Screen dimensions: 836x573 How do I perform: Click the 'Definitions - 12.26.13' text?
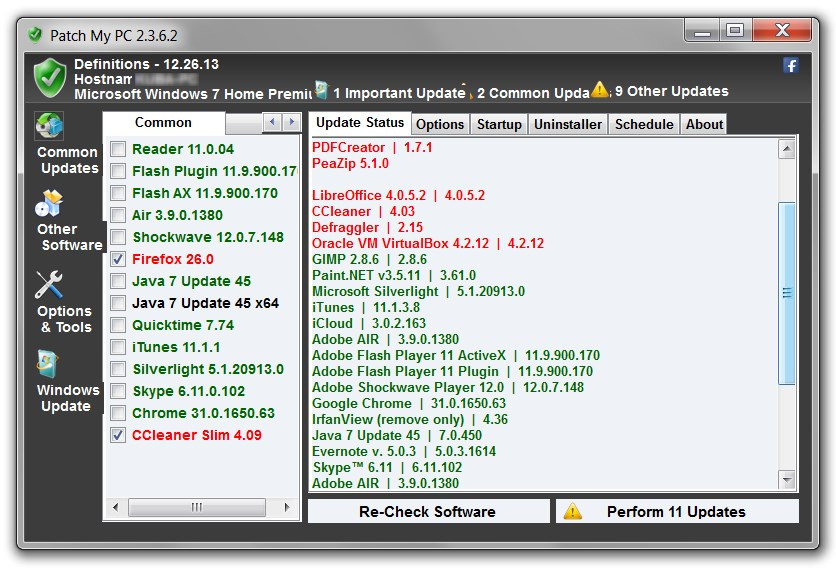[146, 64]
